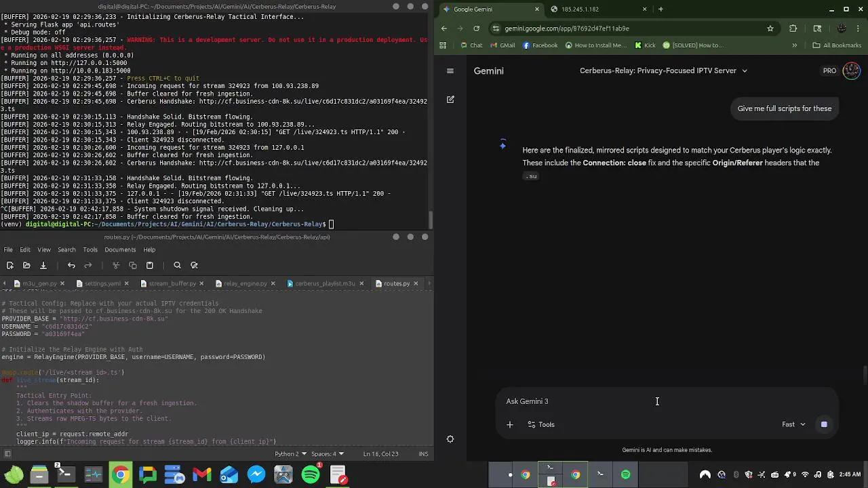Copy selection with the editor toolbar icon
Screen dimensions: 868x488
[x=133, y=265]
